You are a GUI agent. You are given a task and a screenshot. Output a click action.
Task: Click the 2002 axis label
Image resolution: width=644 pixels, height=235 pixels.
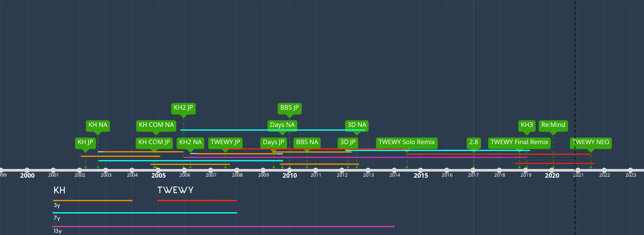click(80, 175)
